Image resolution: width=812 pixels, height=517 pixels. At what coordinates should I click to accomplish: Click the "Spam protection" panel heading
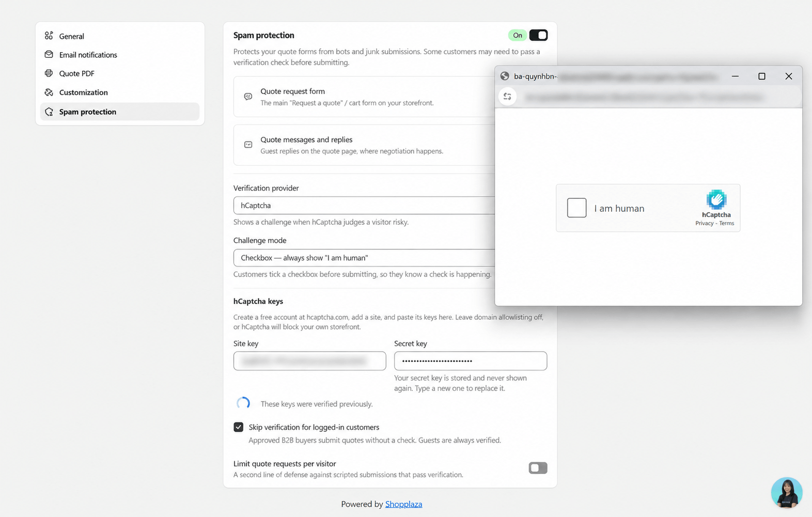(x=264, y=35)
